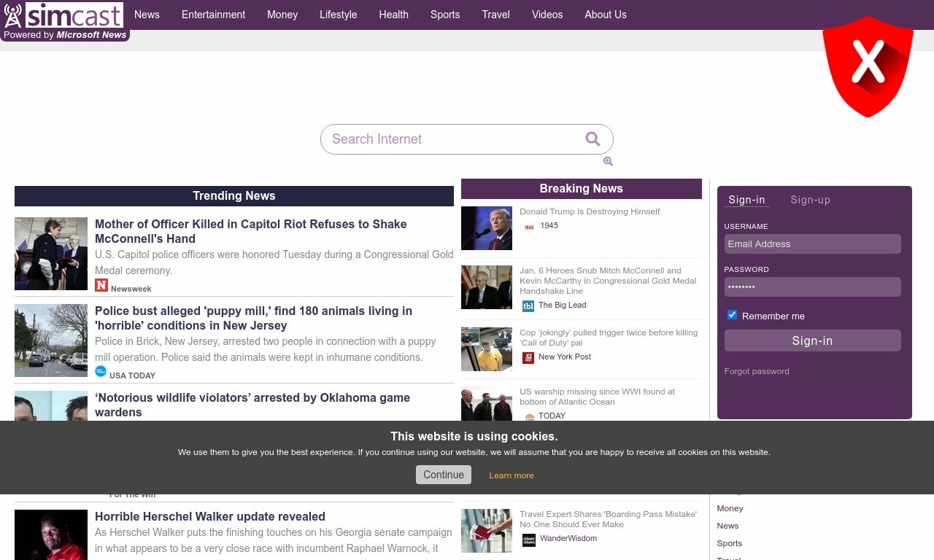
Task: Open the Horrible Herschel Walker update headline
Action: (210, 516)
